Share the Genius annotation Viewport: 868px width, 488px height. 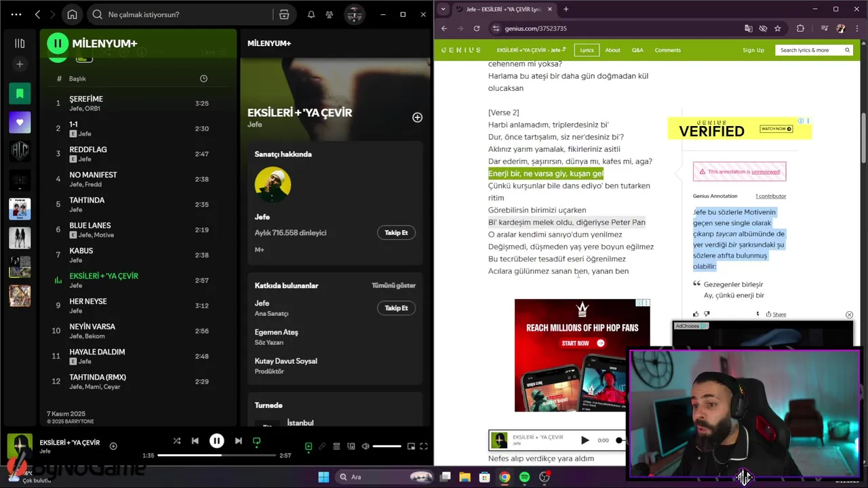[x=776, y=314]
